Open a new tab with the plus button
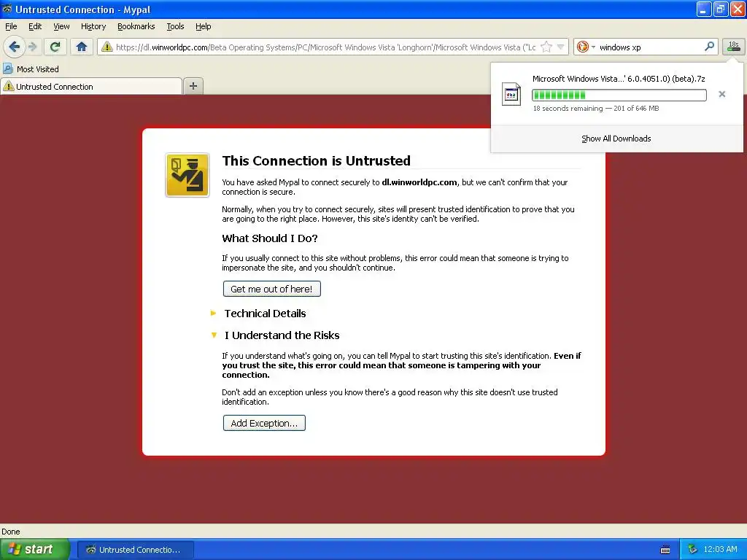Viewport: 747px width, 560px height. [193, 86]
